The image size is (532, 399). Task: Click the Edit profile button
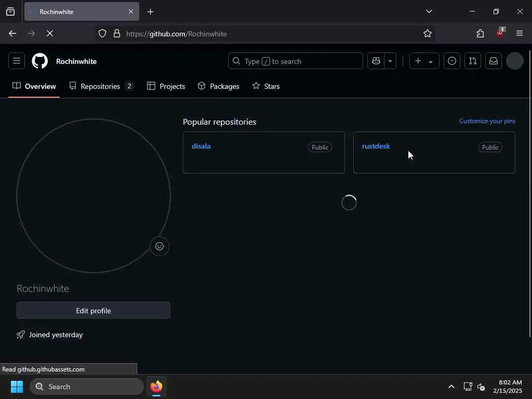pos(94,311)
